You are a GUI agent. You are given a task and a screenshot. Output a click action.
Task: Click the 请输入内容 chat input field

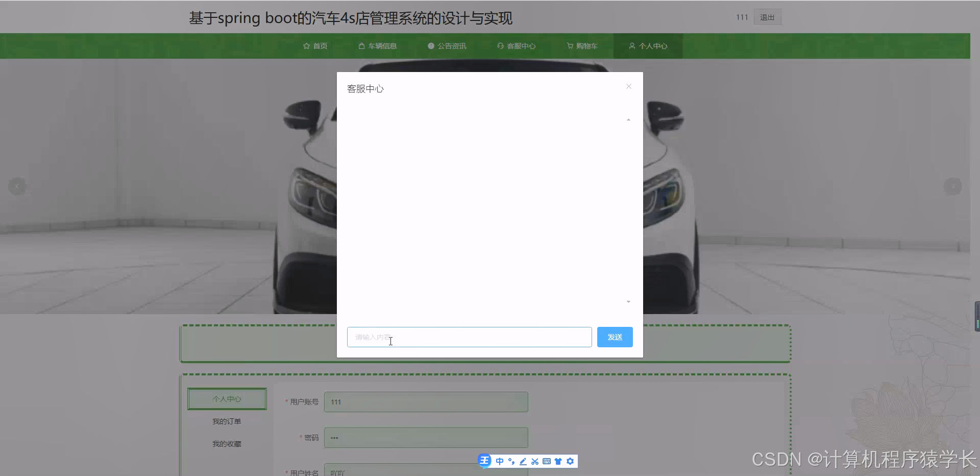(x=469, y=337)
